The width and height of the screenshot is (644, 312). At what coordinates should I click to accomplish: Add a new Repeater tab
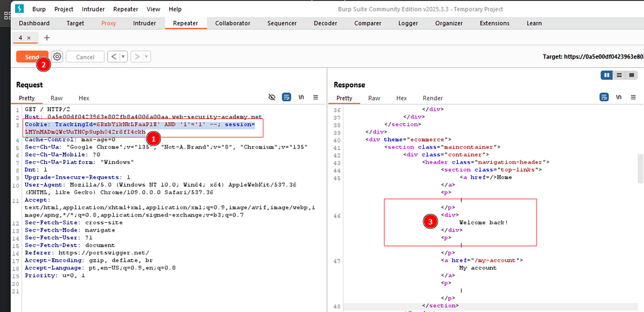tap(47, 38)
